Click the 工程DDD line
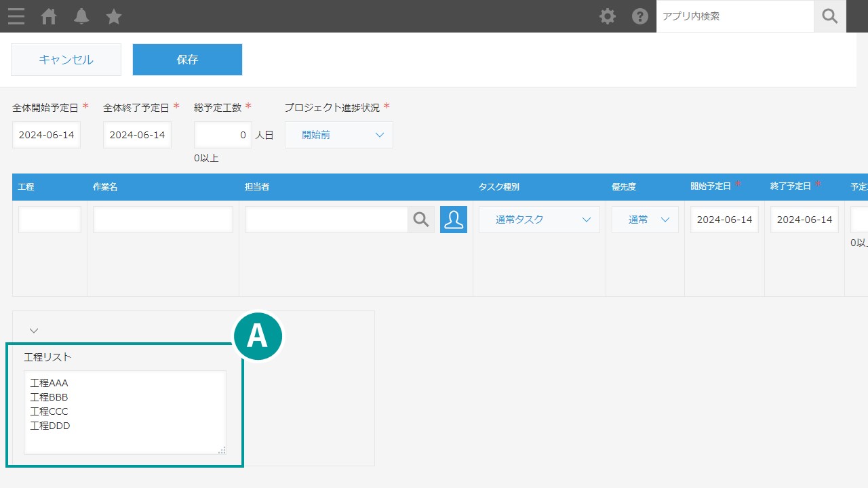 click(x=50, y=426)
